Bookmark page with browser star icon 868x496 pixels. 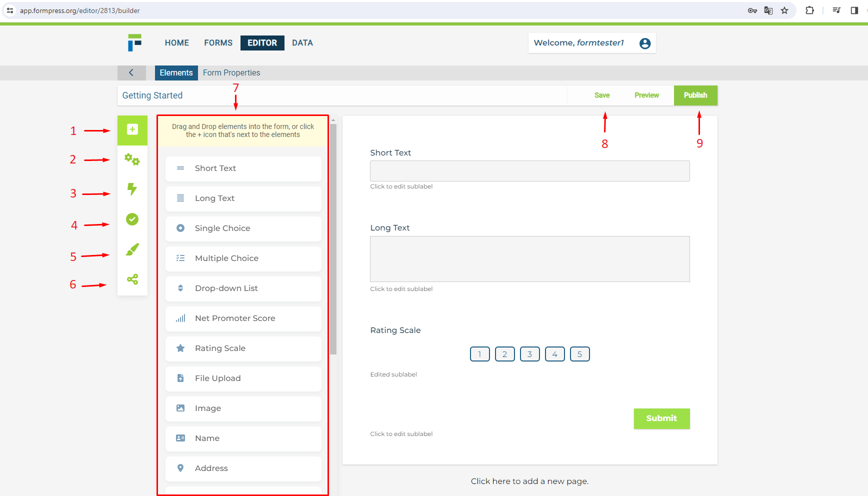tap(784, 10)
